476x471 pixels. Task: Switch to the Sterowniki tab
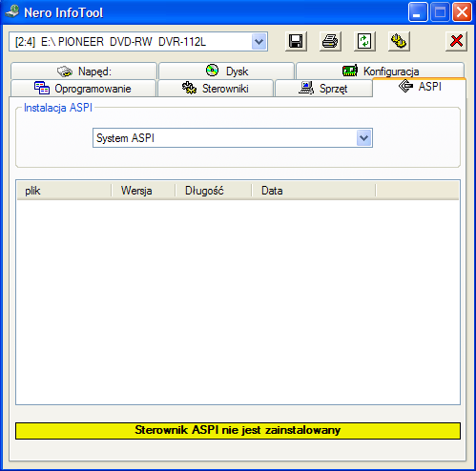[x=216, y=89]
